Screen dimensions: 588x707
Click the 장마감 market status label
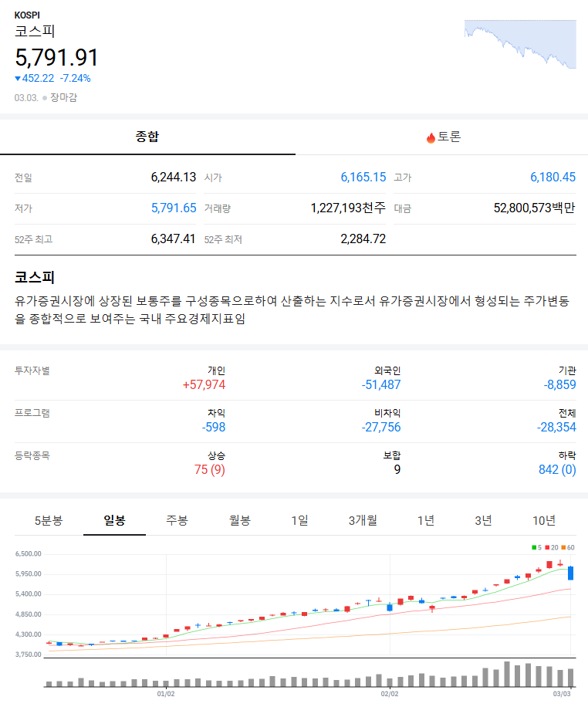pyautogui.click(x=63, y=97)
